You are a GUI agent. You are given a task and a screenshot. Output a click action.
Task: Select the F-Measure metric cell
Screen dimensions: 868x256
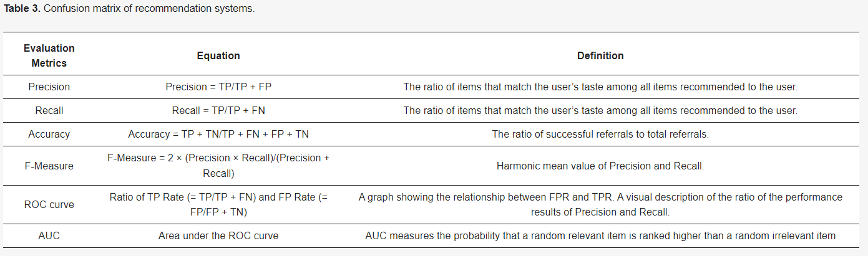click(x=49, y=166)
